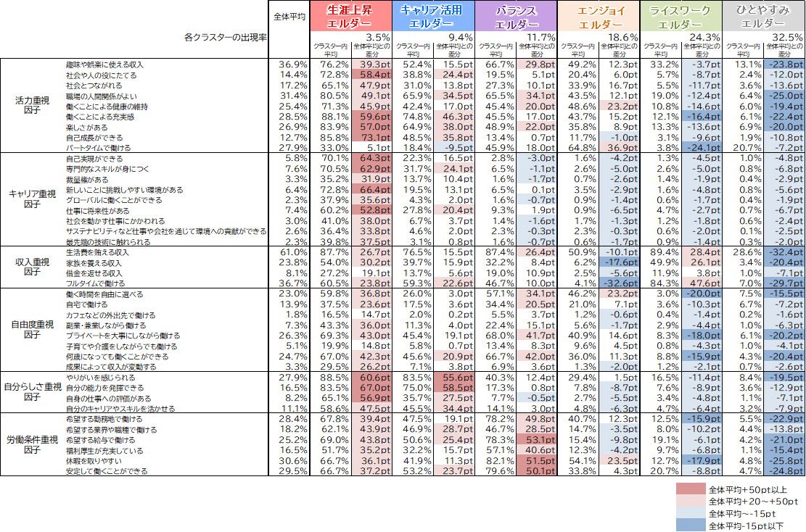Select the 福利厚生が充実している row label

click(x=104, y=450)
